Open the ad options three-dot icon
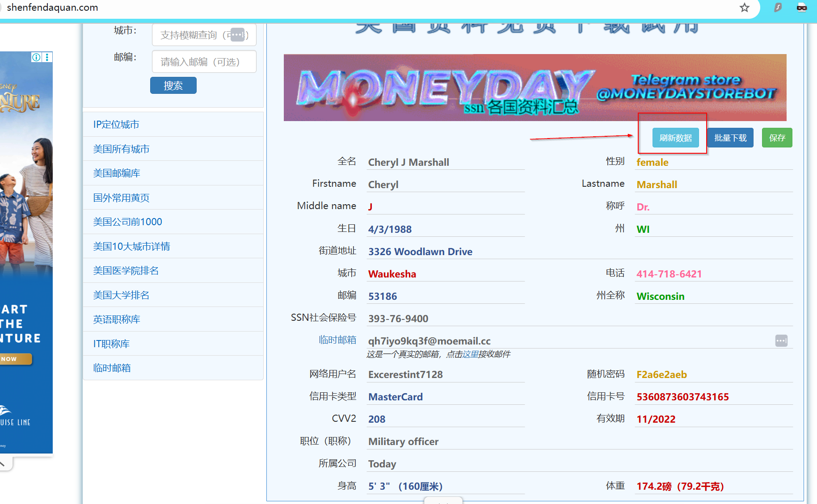Screen dimensions: 817x504 tap(47, 57)
